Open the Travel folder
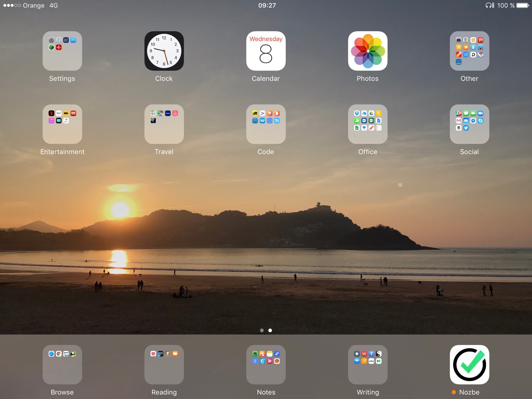This screenshot has height=399, width=532. [164, 124]
